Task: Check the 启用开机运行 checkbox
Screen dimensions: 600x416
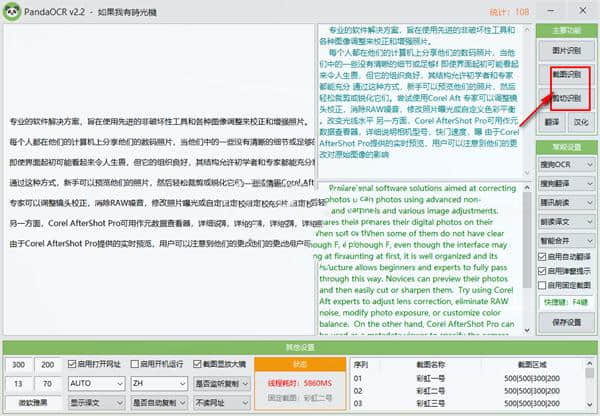Action: (x=135, y=363)
